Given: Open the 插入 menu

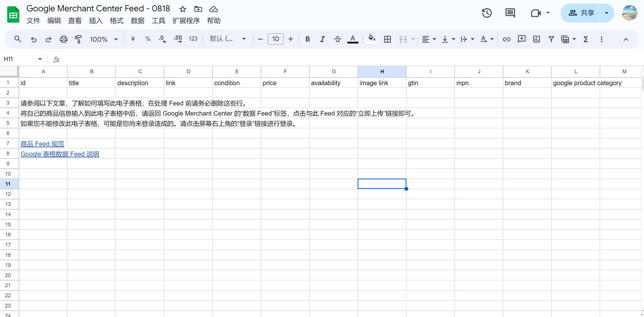Looking at the screenshot, I should (x=96, y=21).
